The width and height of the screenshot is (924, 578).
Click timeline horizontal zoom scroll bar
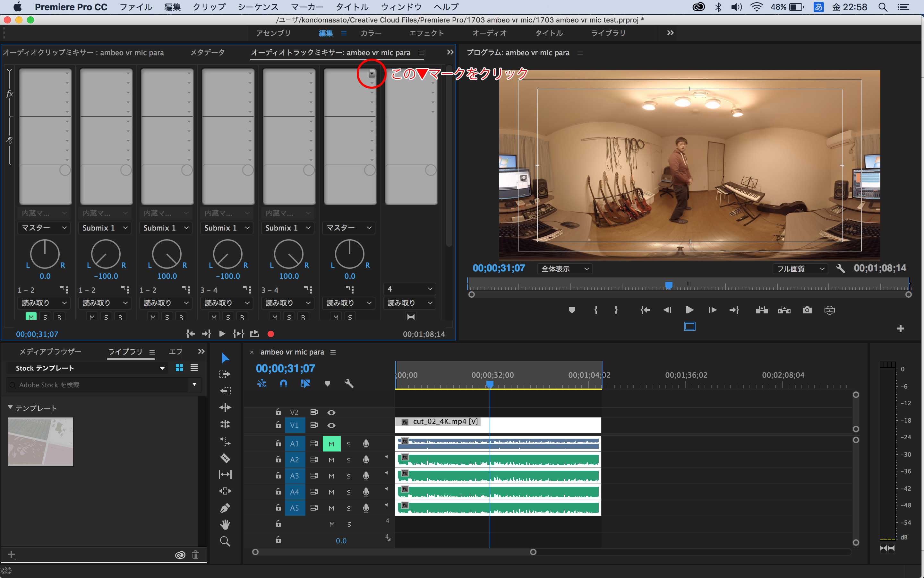pyautogui.click(x=394, y=552)
